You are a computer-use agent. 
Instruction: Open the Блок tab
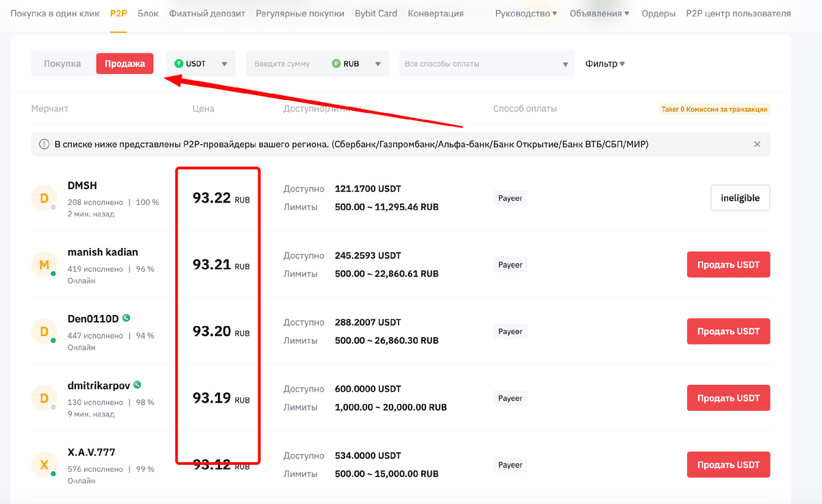(x=148, y=13)
